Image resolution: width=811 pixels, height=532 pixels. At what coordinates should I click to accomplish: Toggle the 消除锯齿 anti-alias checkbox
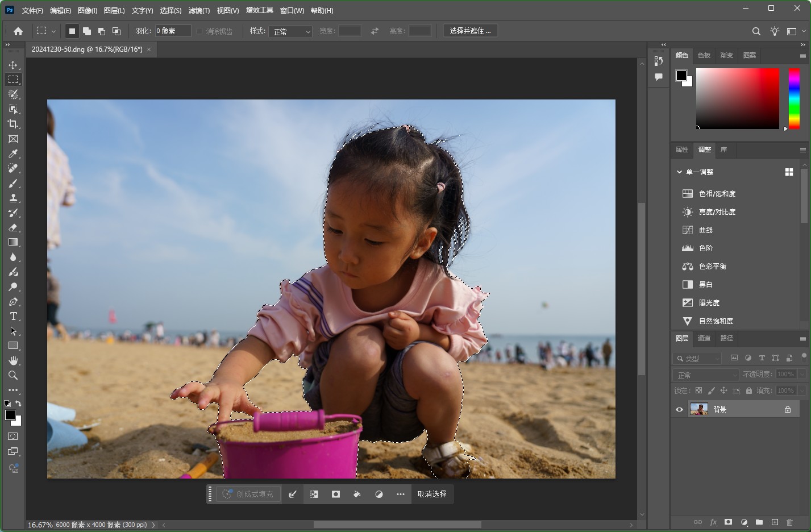point(199,31)
